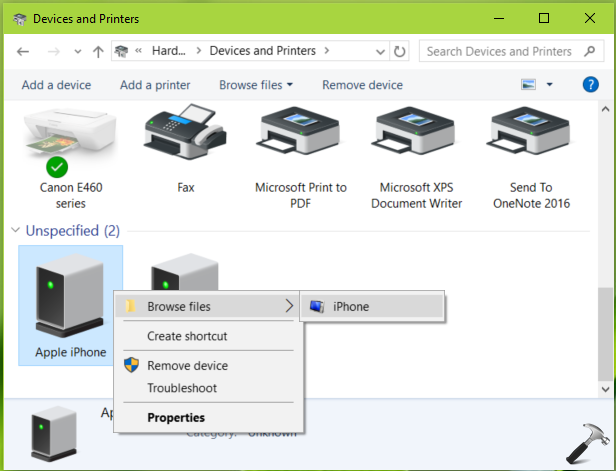Select iPhone in the Browse files submenu
Viewport: 616px width, 471px height.
372,306
